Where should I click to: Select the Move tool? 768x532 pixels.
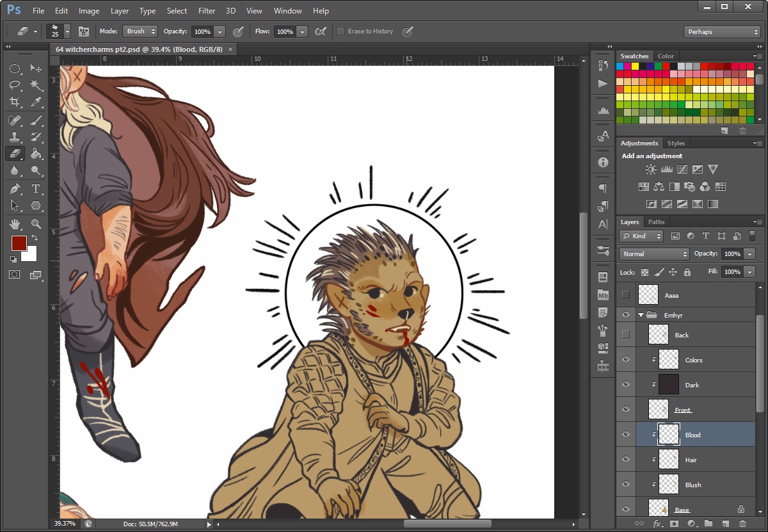[x=36, y=69]
